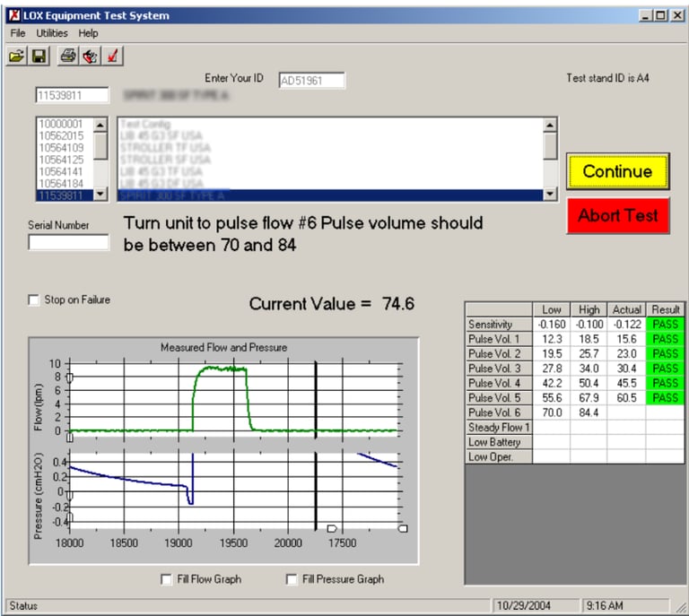Screen dimensions: 689x616
Task: Click the rightmost time-axis marker below pressure graph
Action: point(403,528)
